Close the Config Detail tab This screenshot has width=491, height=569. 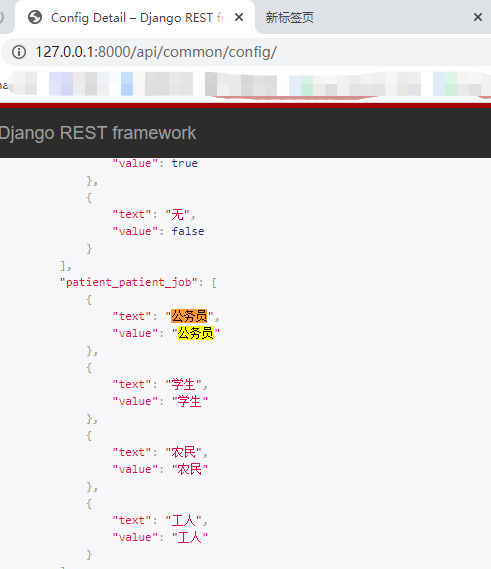coord(239,17)
